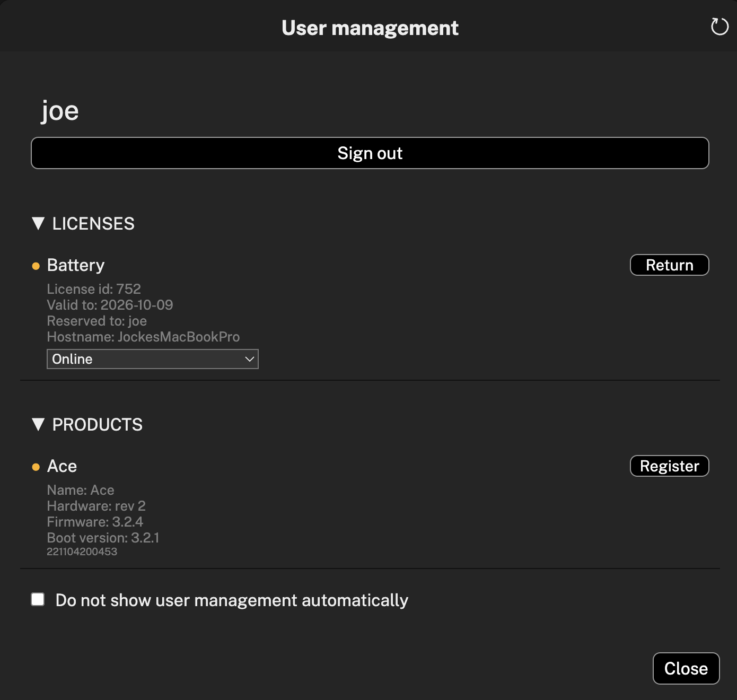Collapse the PRODUCTS section triangle
Screen dimensions: 737x700
pos(38,424)
